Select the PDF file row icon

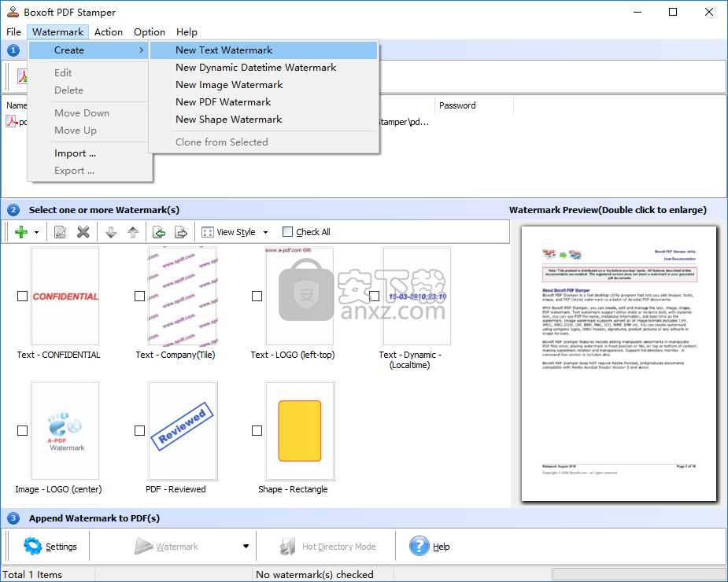[x=11, y=122]
